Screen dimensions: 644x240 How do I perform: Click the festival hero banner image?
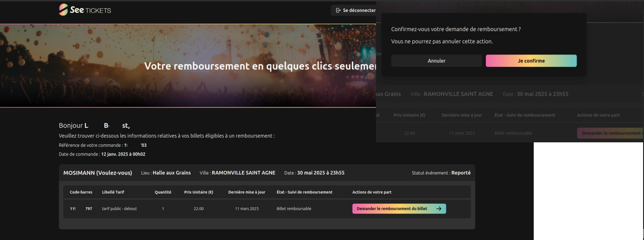point(186,66)
